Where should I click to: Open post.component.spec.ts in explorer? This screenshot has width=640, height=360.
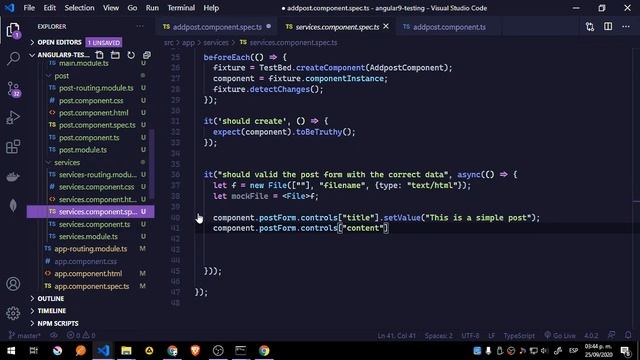pos(97,125)
